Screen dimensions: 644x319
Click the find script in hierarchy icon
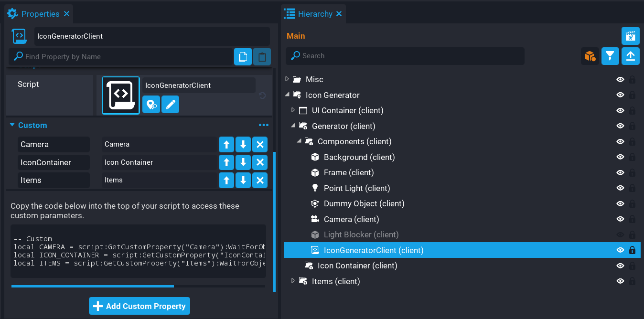(x=151, y=105)
